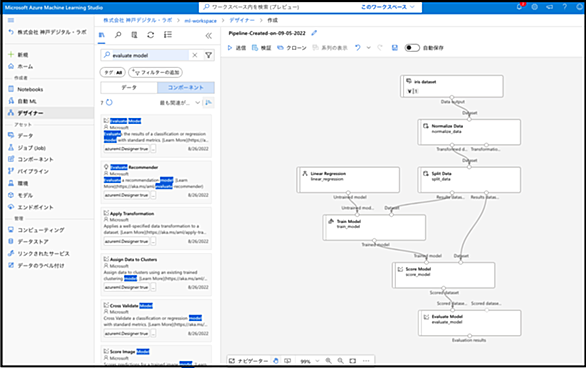Collapse the asset panel with double chevron
The image size is (586, 368).
coord(209,35)
